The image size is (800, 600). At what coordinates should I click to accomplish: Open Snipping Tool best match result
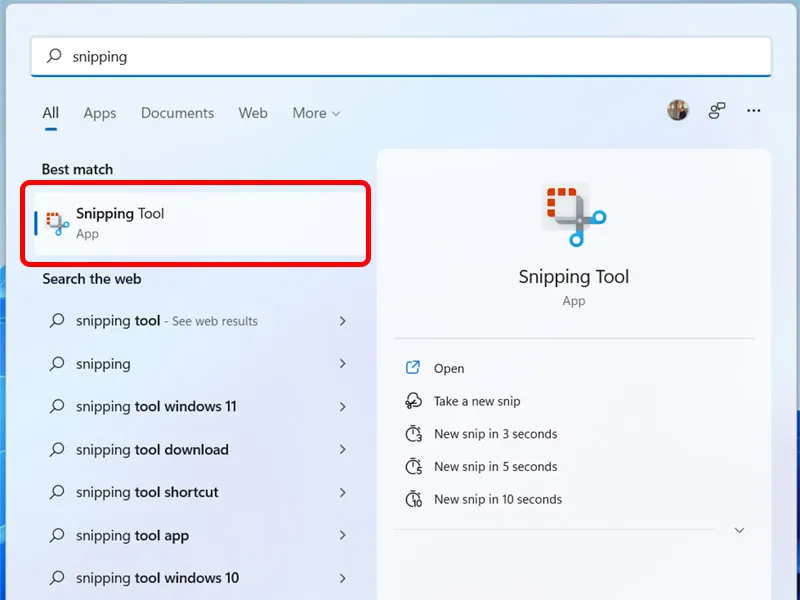coord(200,223)
